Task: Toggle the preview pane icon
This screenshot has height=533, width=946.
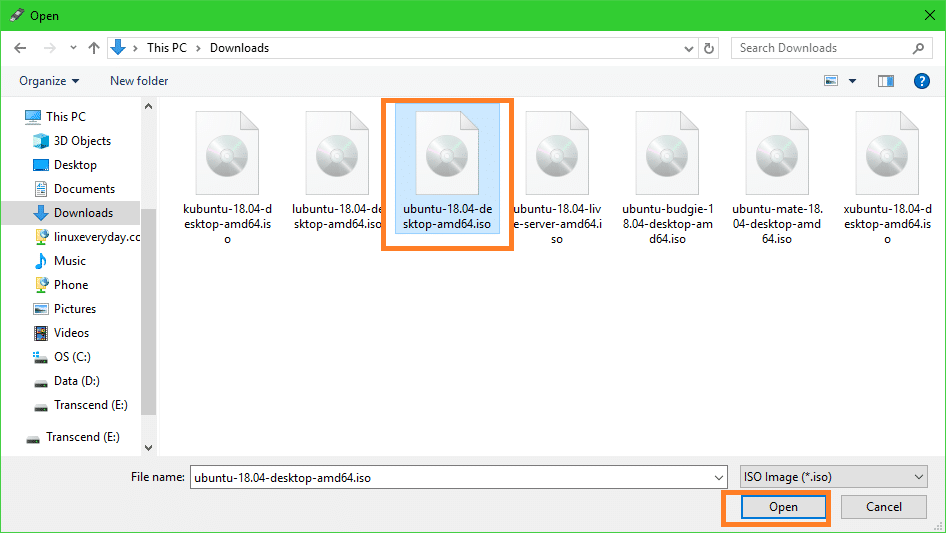Action: [x=885, y=81]
